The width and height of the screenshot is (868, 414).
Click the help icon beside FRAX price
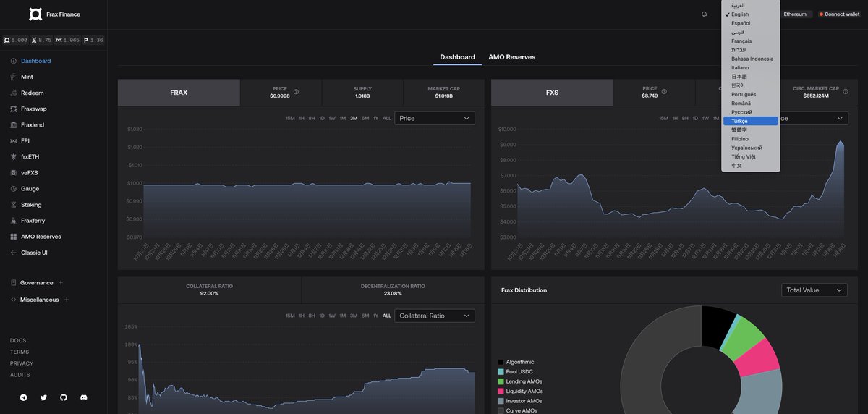click(x=296, y=92)
